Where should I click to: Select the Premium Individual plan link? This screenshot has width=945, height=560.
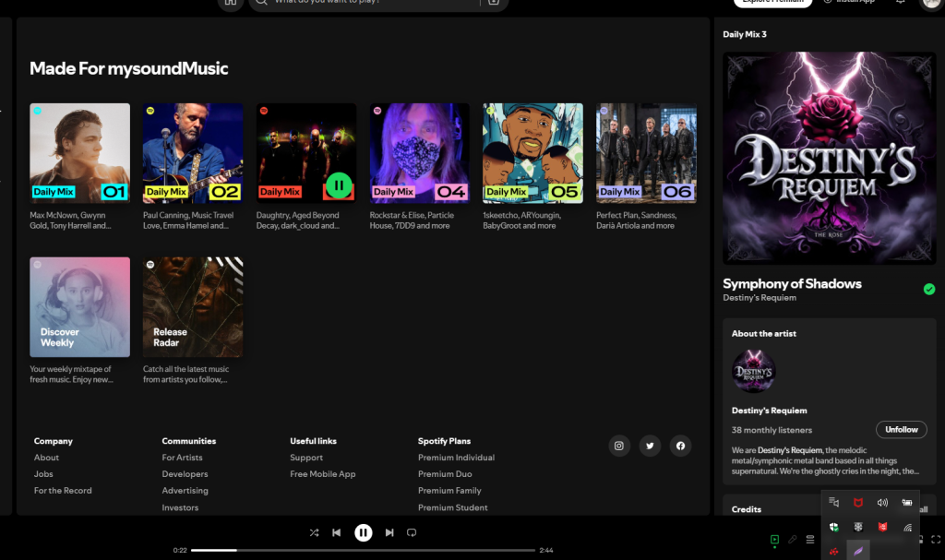click(x=456, y=458)
